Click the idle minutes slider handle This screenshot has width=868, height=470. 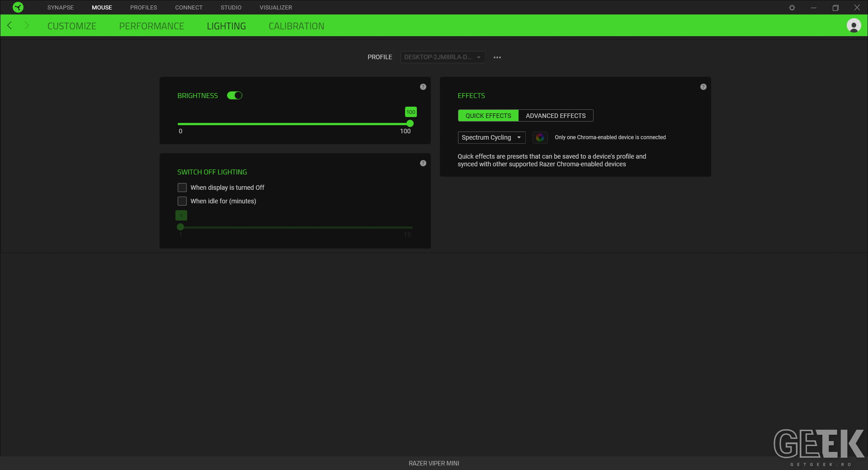pyautogui.click(x=180, y=227)
